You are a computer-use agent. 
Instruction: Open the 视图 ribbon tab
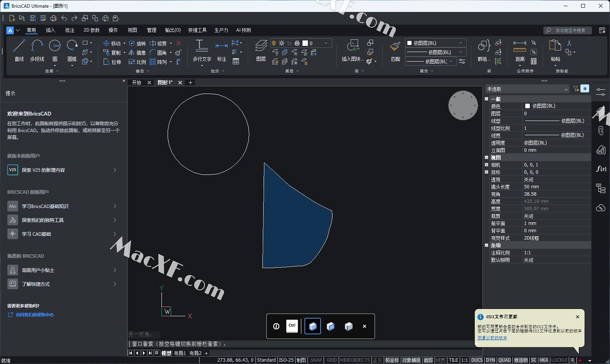click(x=132, y=30)
